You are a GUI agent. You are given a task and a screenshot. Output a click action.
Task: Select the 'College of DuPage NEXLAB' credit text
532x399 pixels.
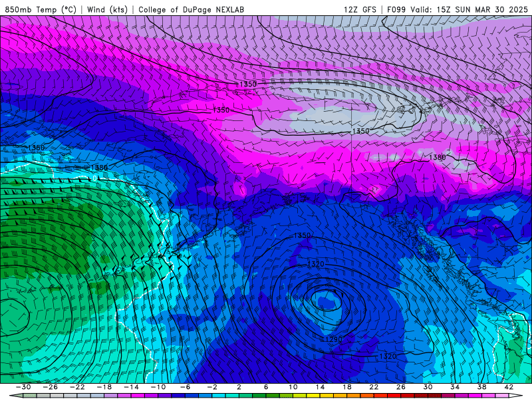tap(191, 9)
